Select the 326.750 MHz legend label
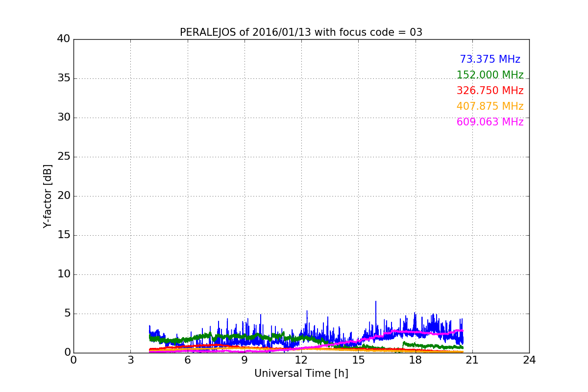588x392 pixels. (x=490, y=91)
